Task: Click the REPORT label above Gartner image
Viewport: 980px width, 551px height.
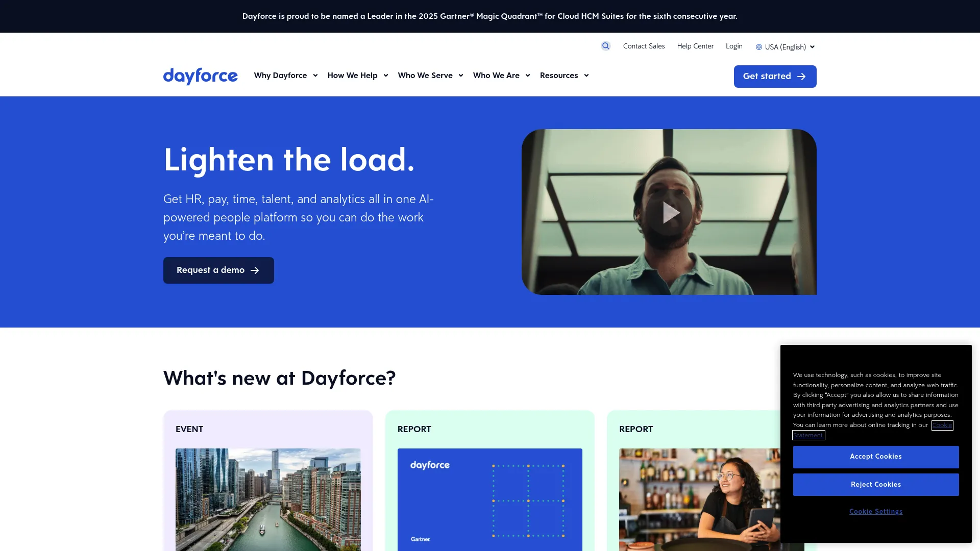Action: click(414, 430)
